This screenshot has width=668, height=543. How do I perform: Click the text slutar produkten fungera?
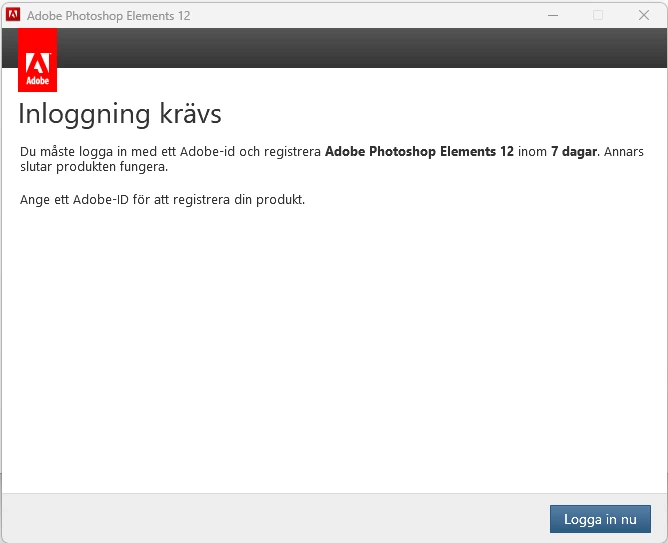(x=94, y=167)
